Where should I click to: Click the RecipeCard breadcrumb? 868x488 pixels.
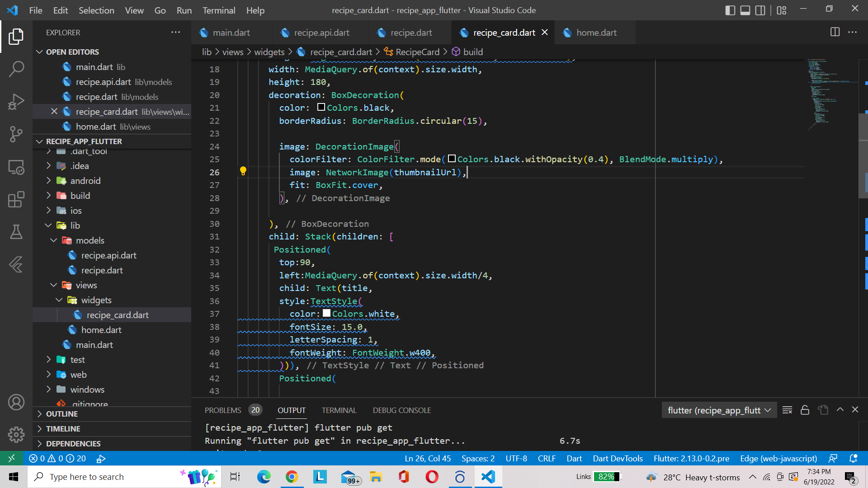pyautogui.click(x=416, y=52)
